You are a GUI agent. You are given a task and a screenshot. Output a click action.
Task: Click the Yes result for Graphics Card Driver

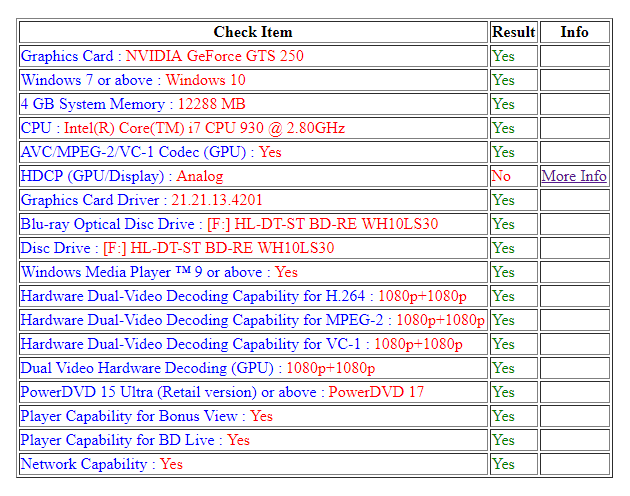[x=503, y=200]
